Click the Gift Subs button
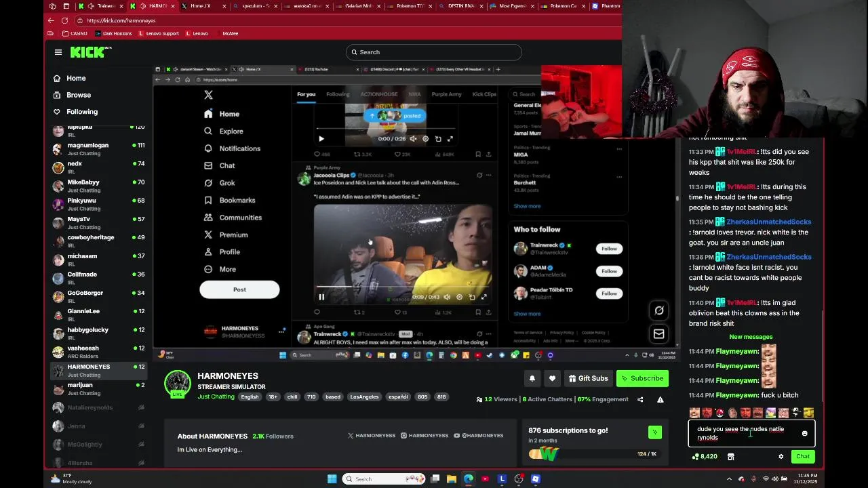868x488 pixels. 588,378
